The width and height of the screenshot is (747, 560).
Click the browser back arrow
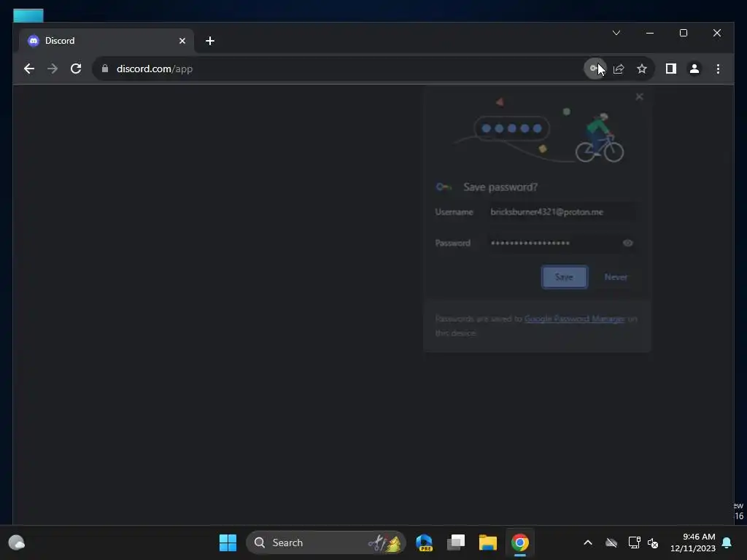[x=29, y=69]
